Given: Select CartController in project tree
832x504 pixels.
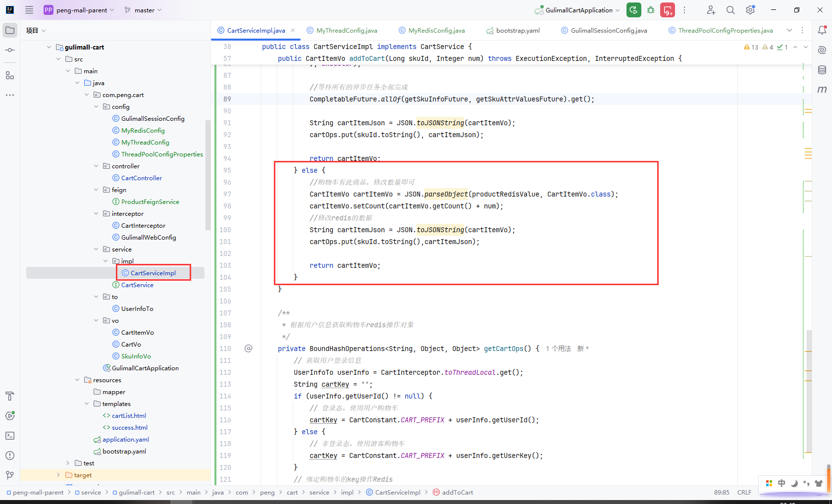Looking at the screenshot, I should pos(141,178).
